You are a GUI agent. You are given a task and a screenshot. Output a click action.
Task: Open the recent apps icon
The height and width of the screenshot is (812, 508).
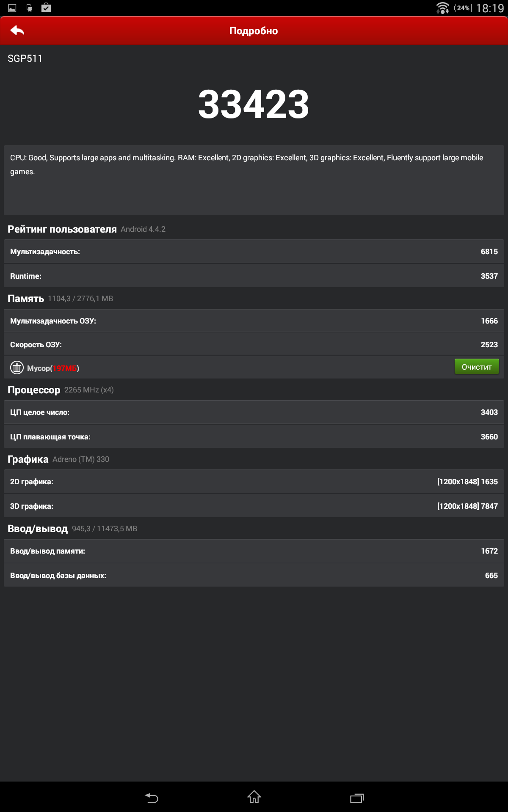[x=357, y=798]
